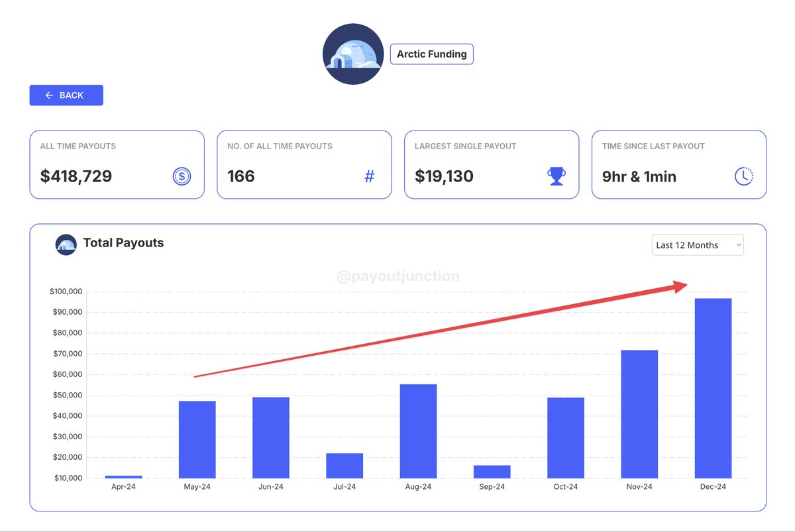Select the Dec-24 bar in the chart
Screen dimensions: 795x532
pos(714,388)
